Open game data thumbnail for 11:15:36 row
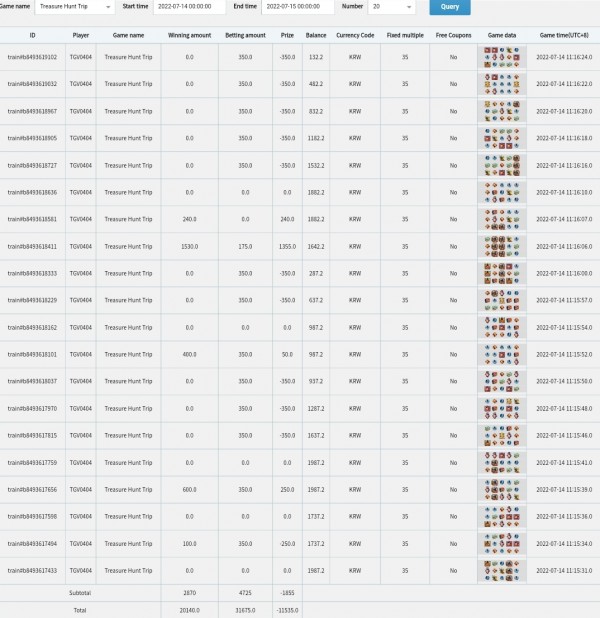The height and width of the screenshot is (618, 600). tap(502, 516)
